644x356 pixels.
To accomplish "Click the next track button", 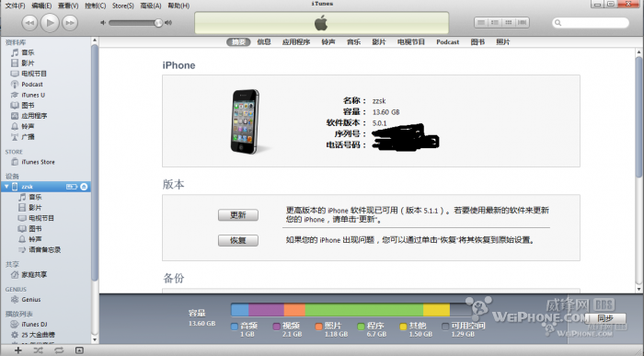I will pyautogui.click(x=70, y=23).
